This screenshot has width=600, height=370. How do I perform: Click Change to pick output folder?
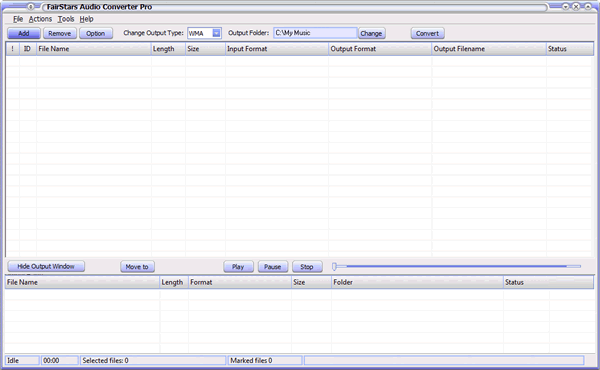[371, 33]
